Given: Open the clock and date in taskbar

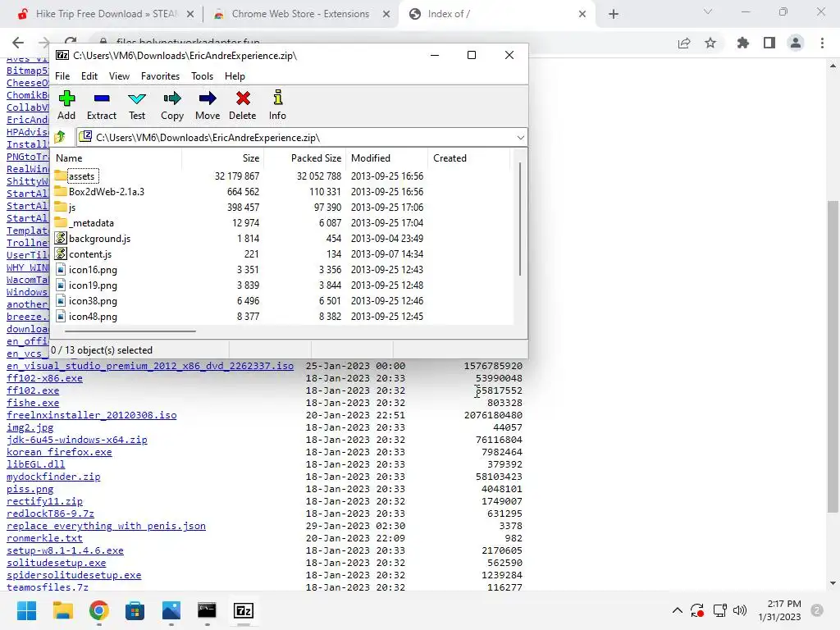Looking at the screenshot, I should [779, 610].
